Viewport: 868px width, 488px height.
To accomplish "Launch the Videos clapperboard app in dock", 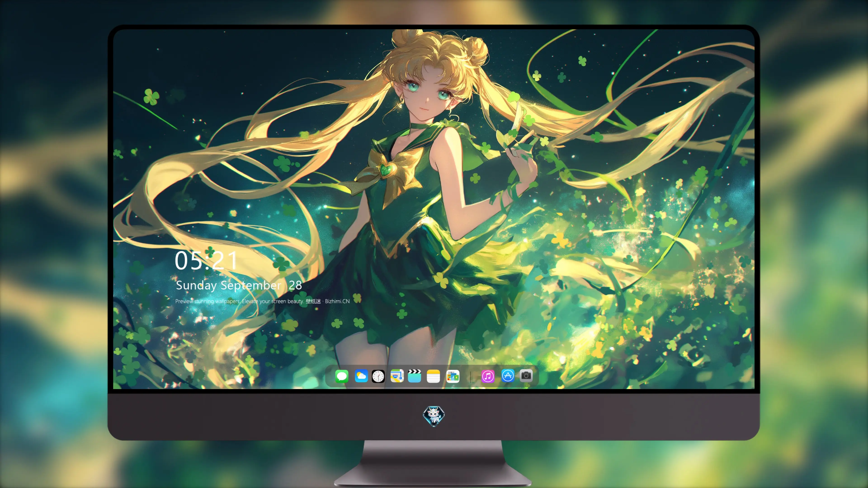I will coord(415,376).
